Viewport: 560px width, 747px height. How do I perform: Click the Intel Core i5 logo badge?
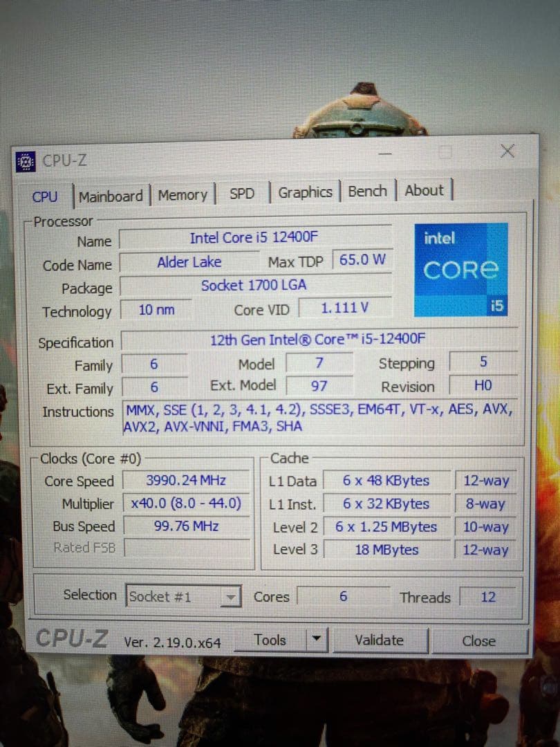click(x=461, y=269)
